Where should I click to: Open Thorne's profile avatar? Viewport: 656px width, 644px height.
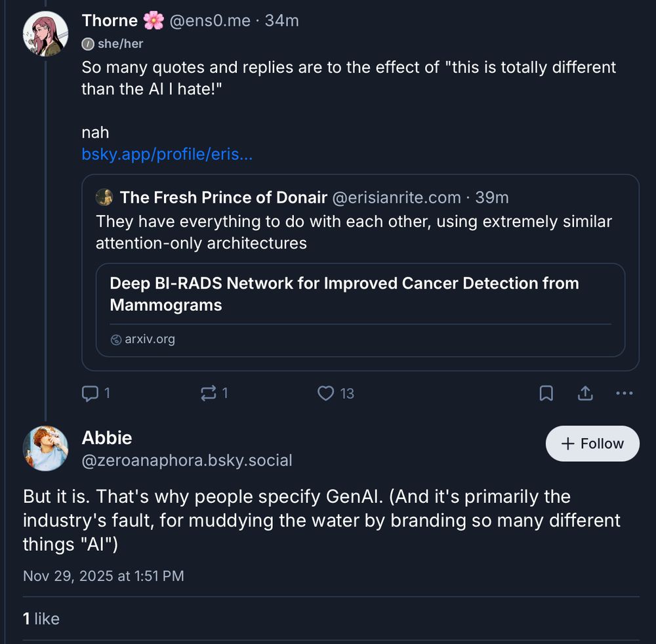tap(45, 33)
